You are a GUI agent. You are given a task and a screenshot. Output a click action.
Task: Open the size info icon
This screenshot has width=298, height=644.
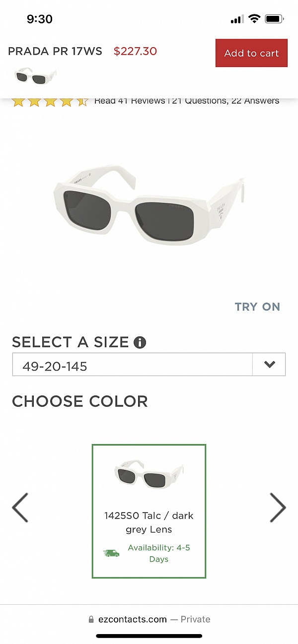point(140,342)
